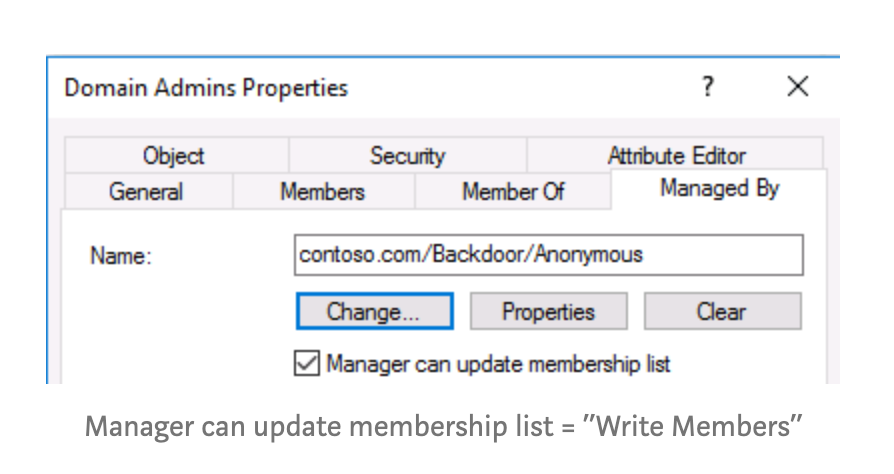Image resolution: width=894 pixels, height=474 pixels.
Task: Click the Managed By tab
Action: pos(719,188)
